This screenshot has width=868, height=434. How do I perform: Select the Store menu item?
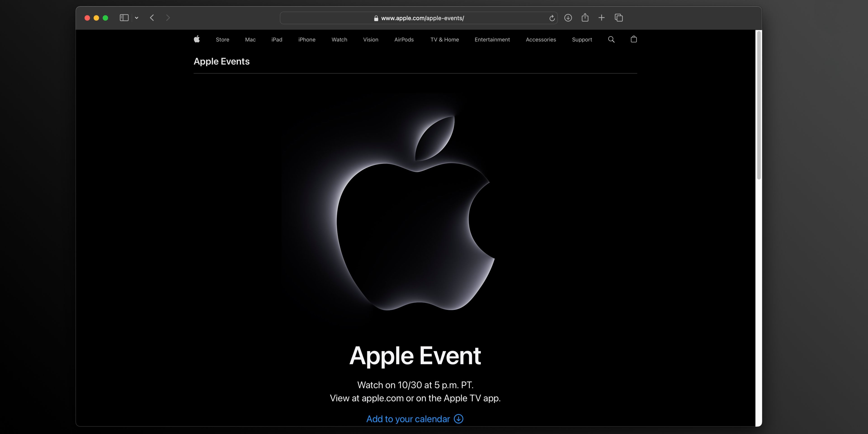222,39
